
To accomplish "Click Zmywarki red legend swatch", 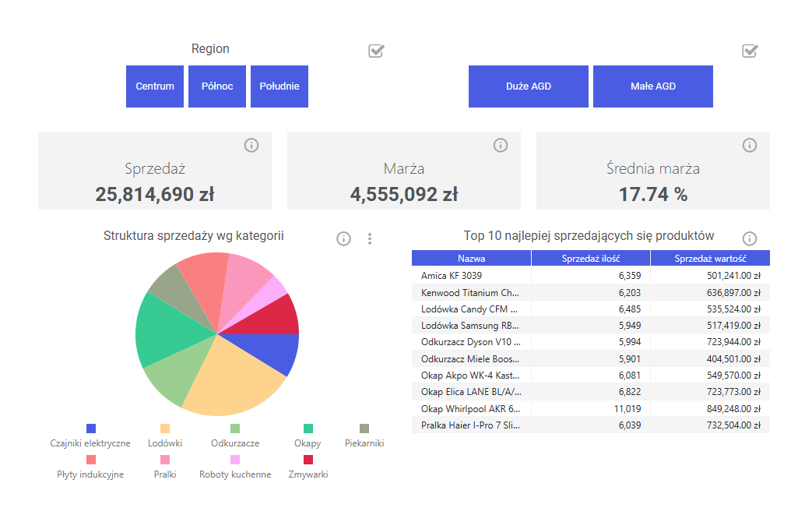I will pyautogui.click(x=308, y=460).
